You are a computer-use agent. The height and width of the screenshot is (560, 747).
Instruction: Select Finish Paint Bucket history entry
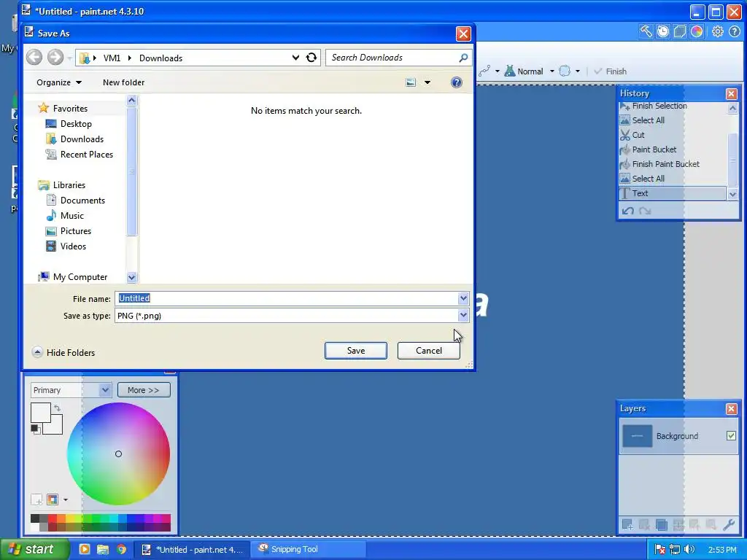click(672, 164)
